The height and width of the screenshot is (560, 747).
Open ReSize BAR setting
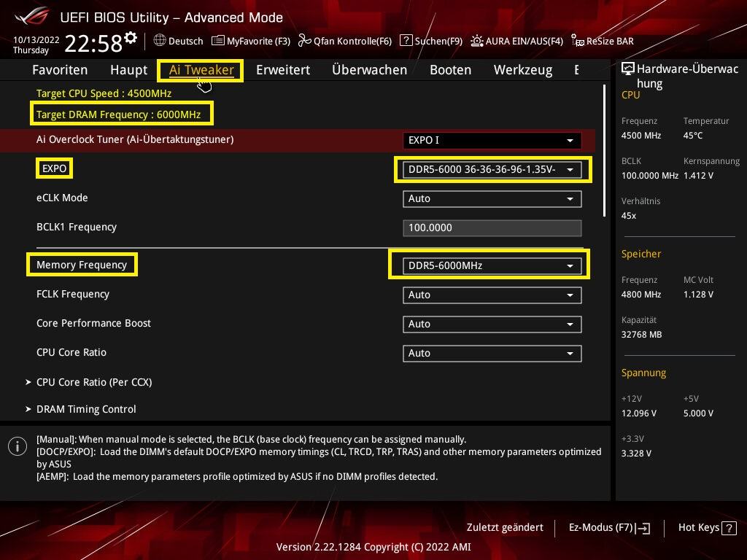pyautogui.click(x=602, y=41)
